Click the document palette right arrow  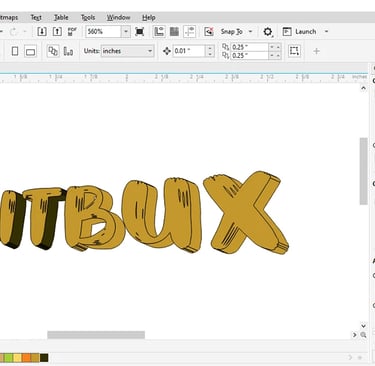coord(350,358)
